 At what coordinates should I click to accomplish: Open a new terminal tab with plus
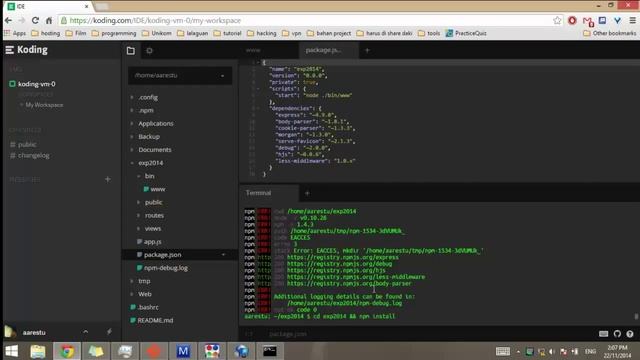pyautogui.click(x=307, y=193)
